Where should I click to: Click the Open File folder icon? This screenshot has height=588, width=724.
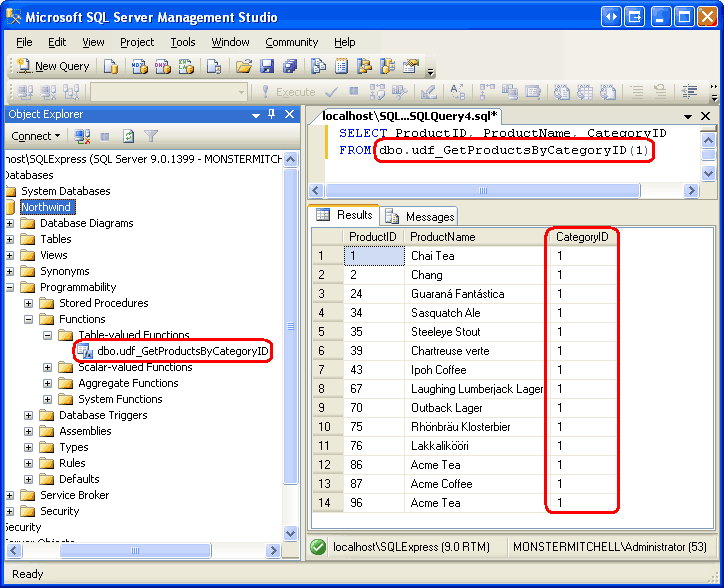click(243, 66)
